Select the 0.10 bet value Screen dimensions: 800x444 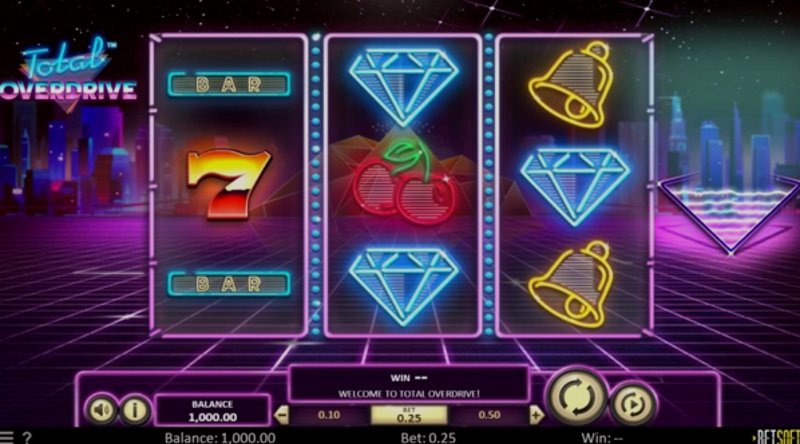point(329,415)
